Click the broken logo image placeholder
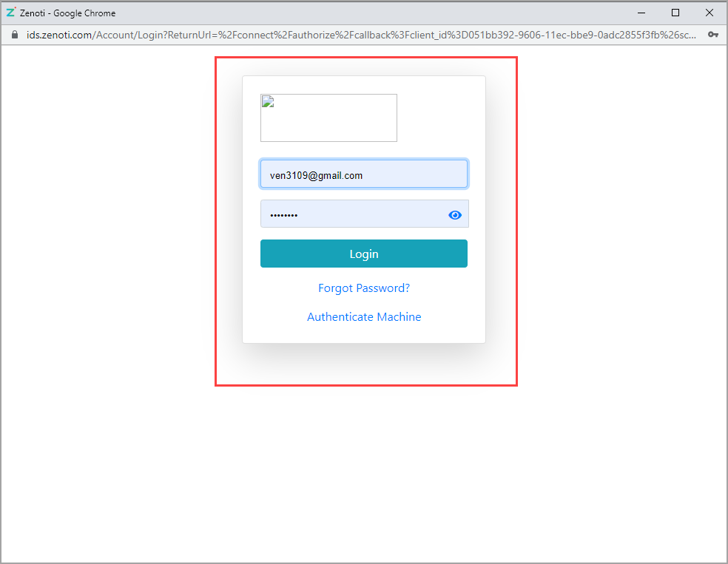The width and height of the screenshot is (728, 564). click(328, 118)
